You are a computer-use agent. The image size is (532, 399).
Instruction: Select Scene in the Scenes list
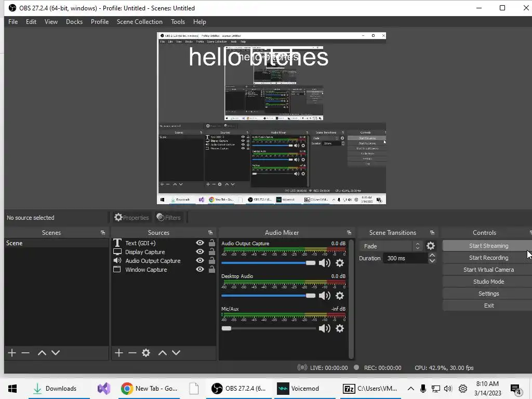coord(56,243)
